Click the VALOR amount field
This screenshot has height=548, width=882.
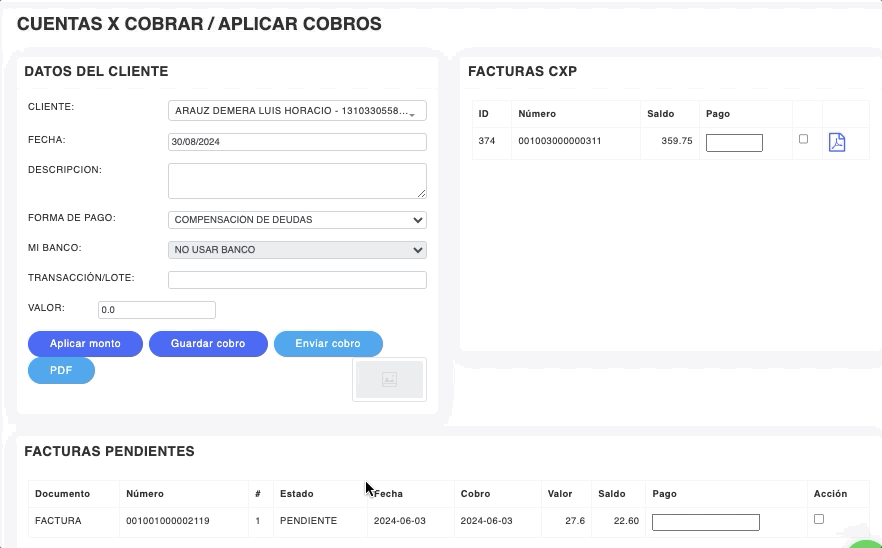(x=157, y=310)
